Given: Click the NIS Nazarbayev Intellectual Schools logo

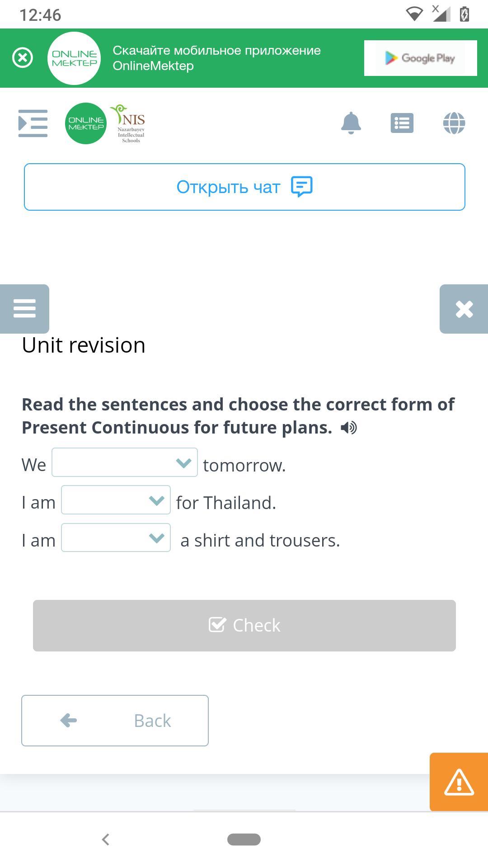Looking at the screenshot, I should (129, 123).
